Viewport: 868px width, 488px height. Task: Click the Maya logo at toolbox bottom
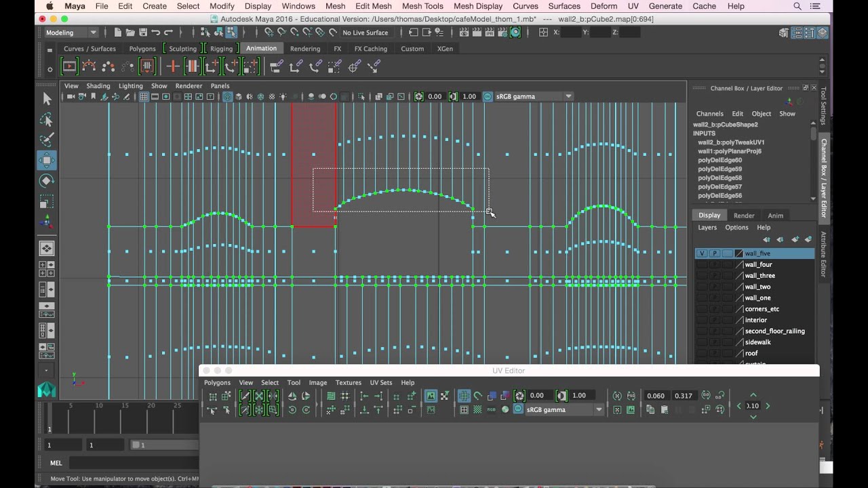click(47, 390)
